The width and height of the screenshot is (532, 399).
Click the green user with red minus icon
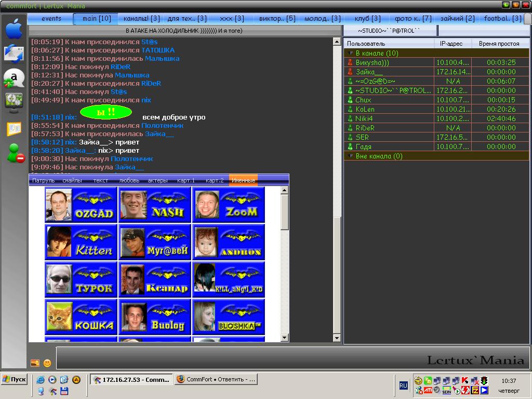[x=15, y=154]
